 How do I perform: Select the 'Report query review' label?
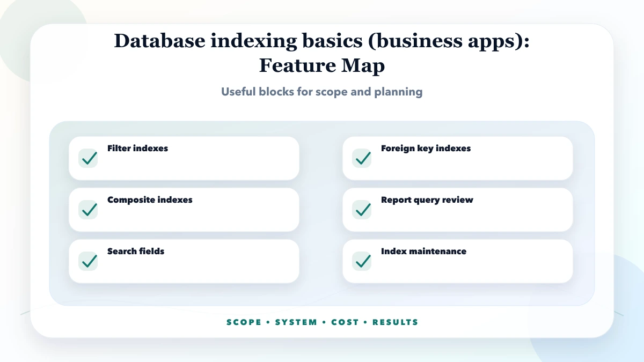coord(427,200)
